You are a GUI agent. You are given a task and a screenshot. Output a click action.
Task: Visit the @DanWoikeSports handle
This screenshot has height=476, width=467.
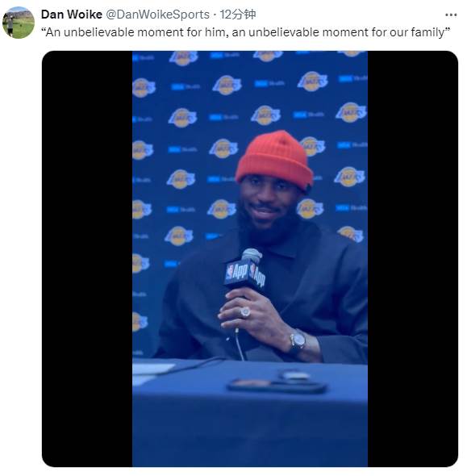coord(157,15)
